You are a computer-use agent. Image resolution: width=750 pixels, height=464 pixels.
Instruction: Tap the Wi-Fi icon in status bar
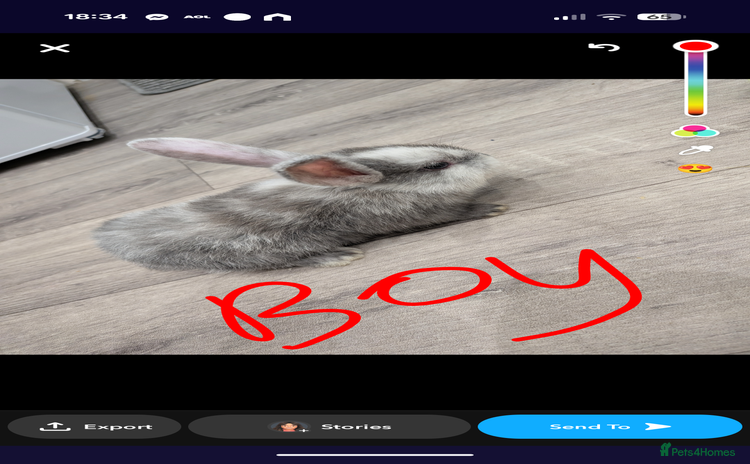click(x=610, y=17)
